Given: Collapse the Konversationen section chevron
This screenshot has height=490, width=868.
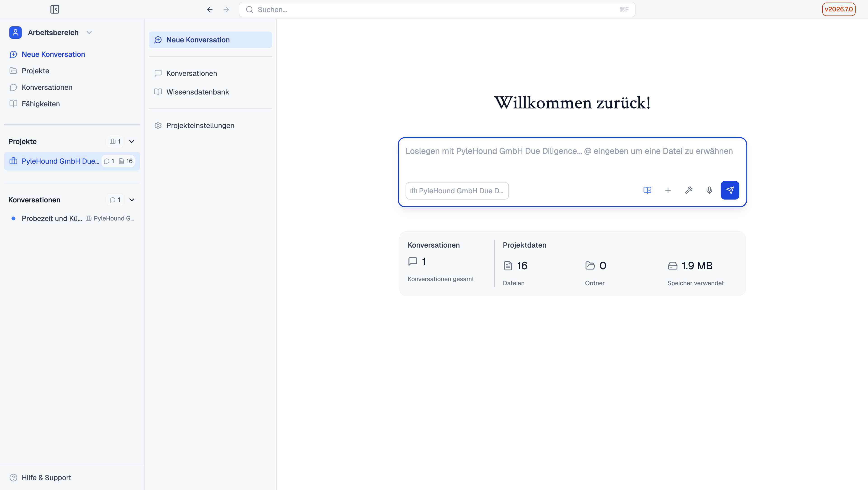Looking at the screenshot, I should point(132,200).
